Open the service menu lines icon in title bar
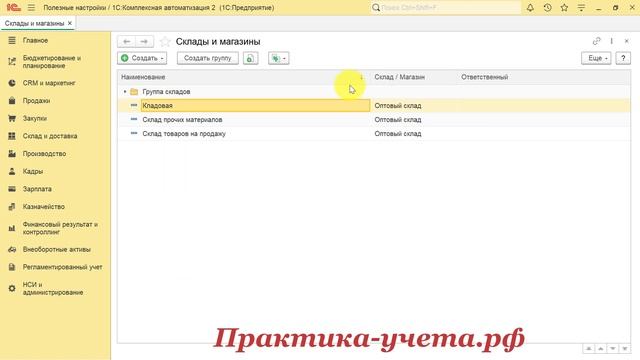 581,7
